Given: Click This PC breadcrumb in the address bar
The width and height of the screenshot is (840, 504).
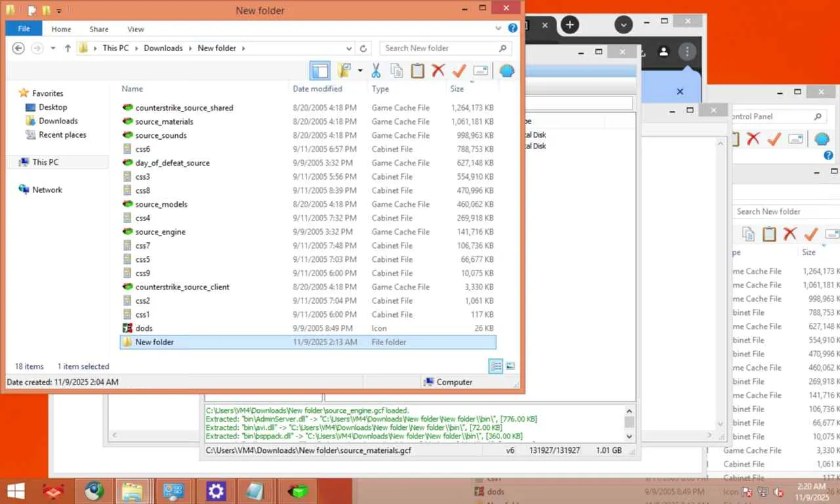Looking at the screenshot, I should click(115, 48).
